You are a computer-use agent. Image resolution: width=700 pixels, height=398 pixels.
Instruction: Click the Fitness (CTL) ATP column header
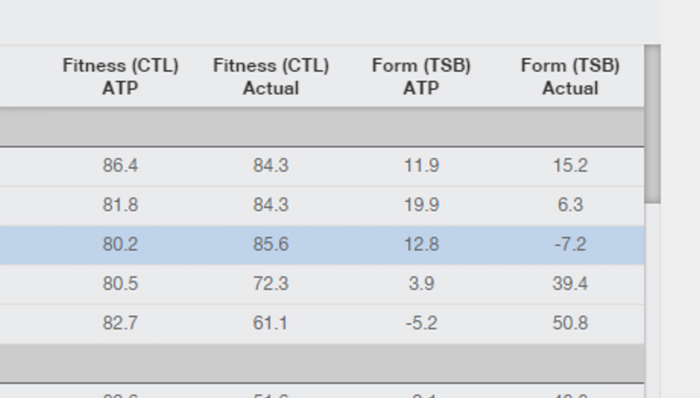(x=120, y=76)
